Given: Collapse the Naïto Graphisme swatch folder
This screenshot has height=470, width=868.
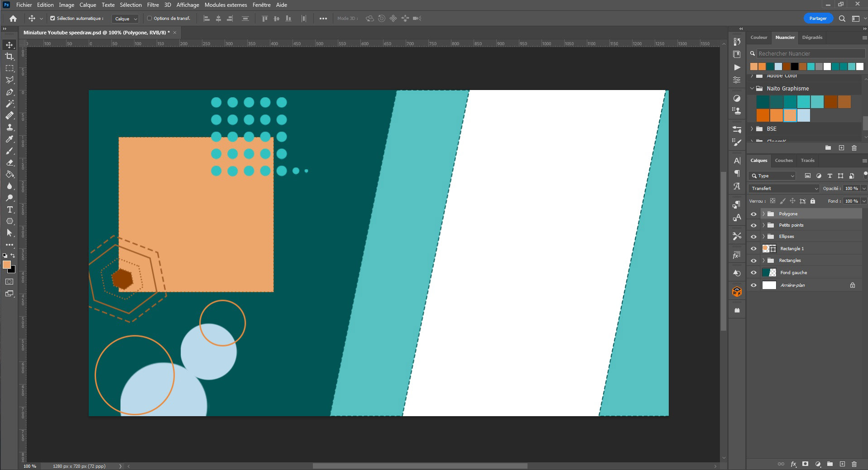Looking at the screenshot, I should point(752,89).
